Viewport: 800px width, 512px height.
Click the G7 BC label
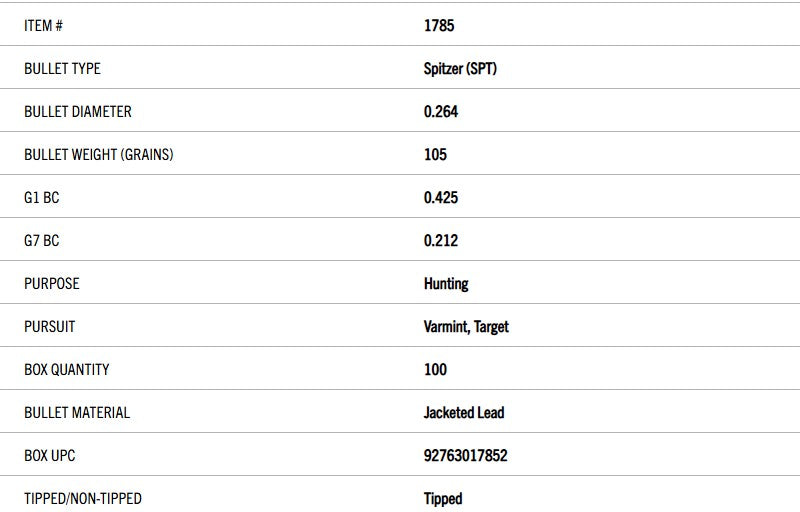(41, 241)
